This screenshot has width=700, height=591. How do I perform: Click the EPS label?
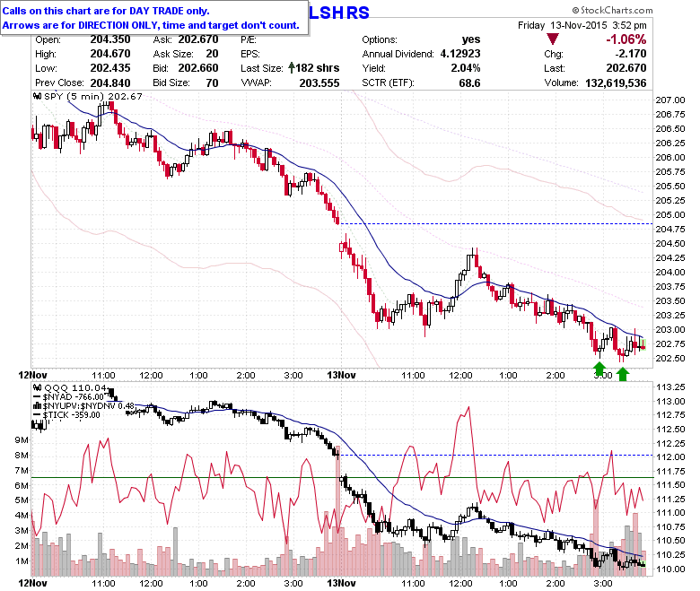point(250,54)
